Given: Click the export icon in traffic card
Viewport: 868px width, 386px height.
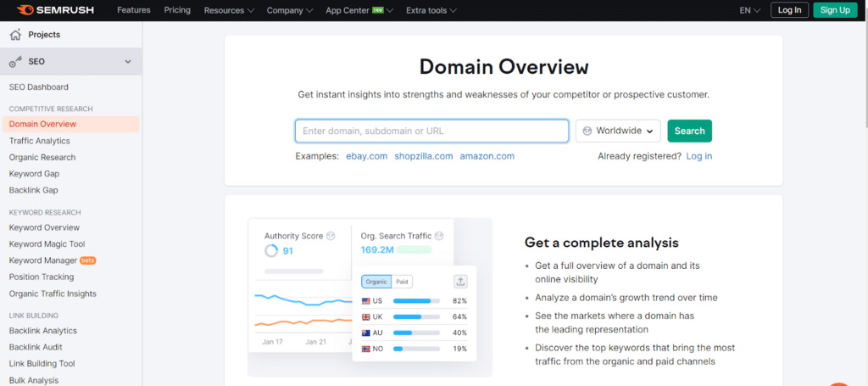Looking at the screenshot, I should [460, 282].
